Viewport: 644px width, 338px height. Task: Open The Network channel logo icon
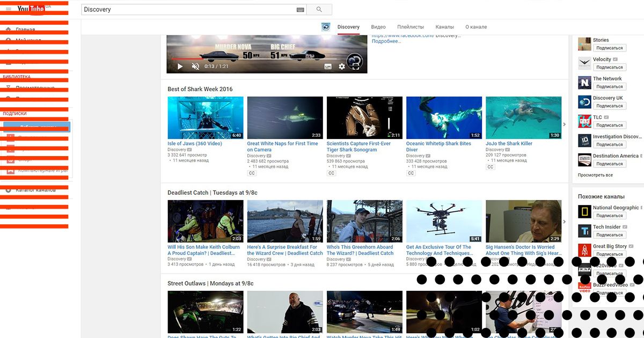[584, 83]
